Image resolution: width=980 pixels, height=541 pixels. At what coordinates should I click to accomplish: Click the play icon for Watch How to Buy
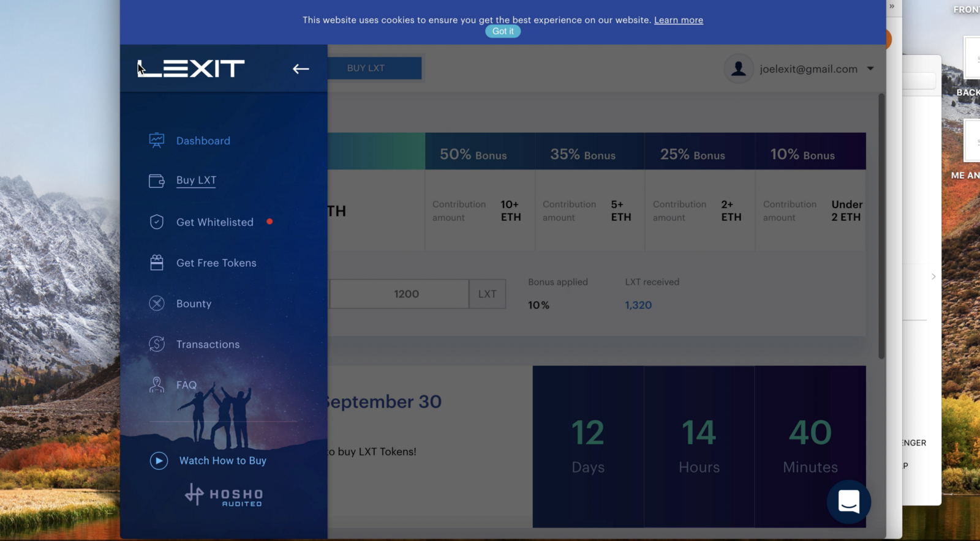click(159, 460)
